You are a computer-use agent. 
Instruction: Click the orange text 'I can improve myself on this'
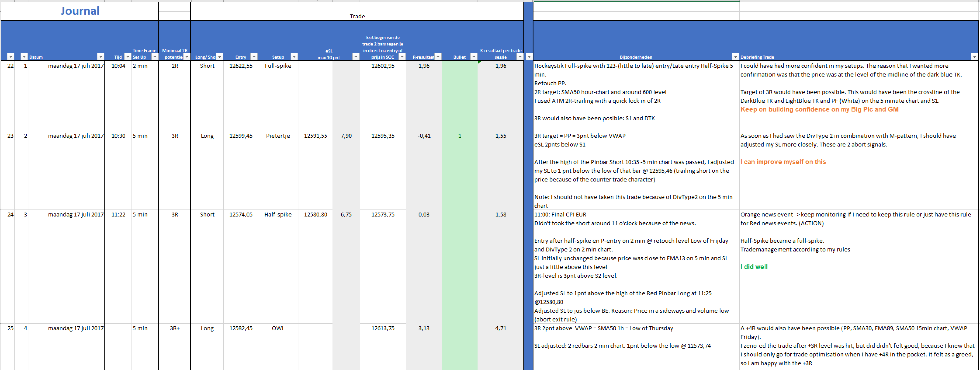(783, 162)
